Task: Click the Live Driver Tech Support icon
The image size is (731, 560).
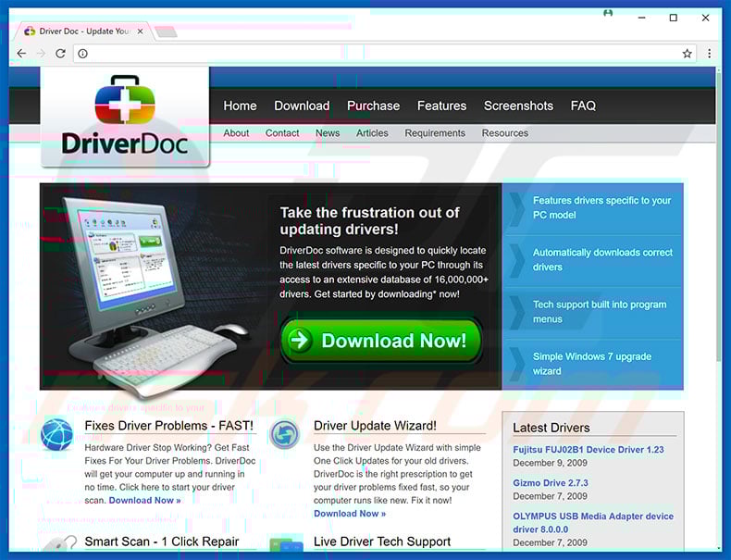Action: [286, 543]
